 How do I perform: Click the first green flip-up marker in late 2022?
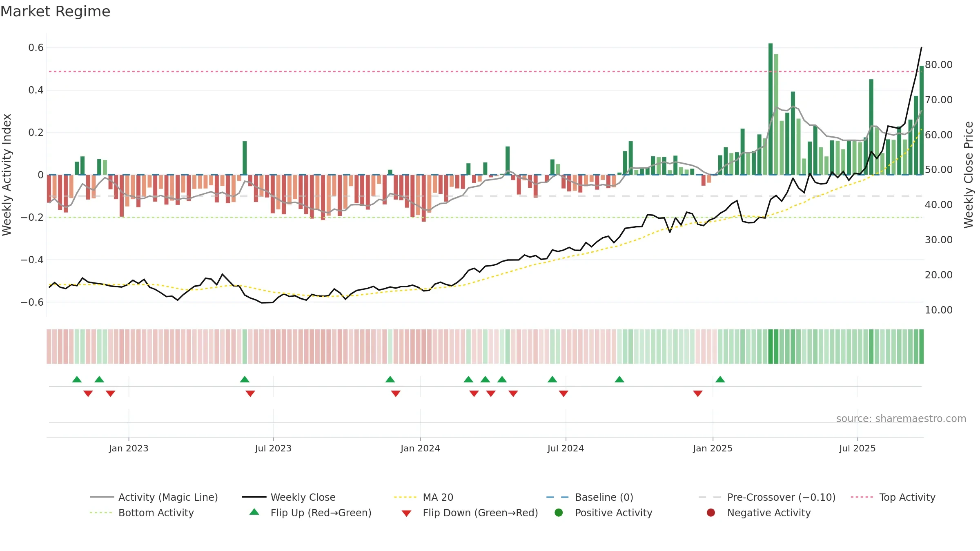coord(77,380)
